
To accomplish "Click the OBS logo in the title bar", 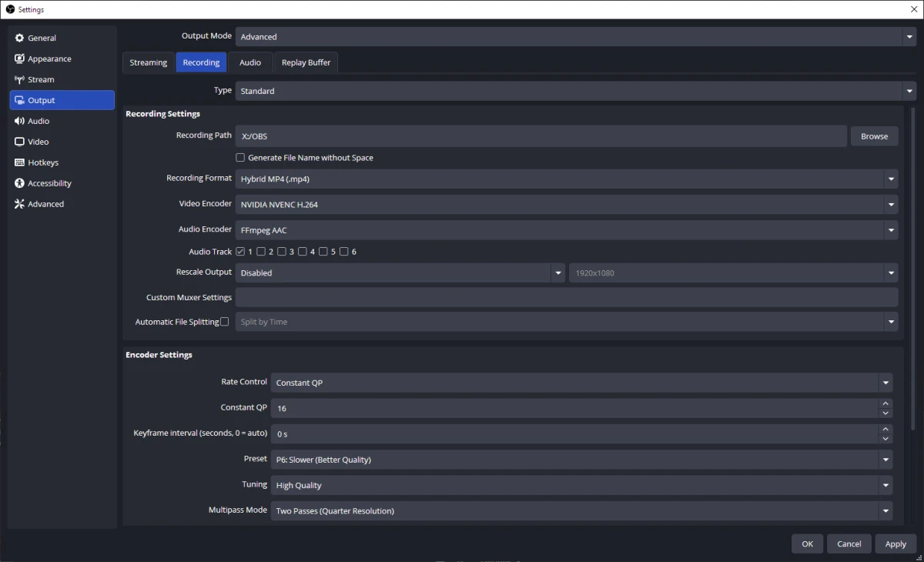I will coord(10,9).
